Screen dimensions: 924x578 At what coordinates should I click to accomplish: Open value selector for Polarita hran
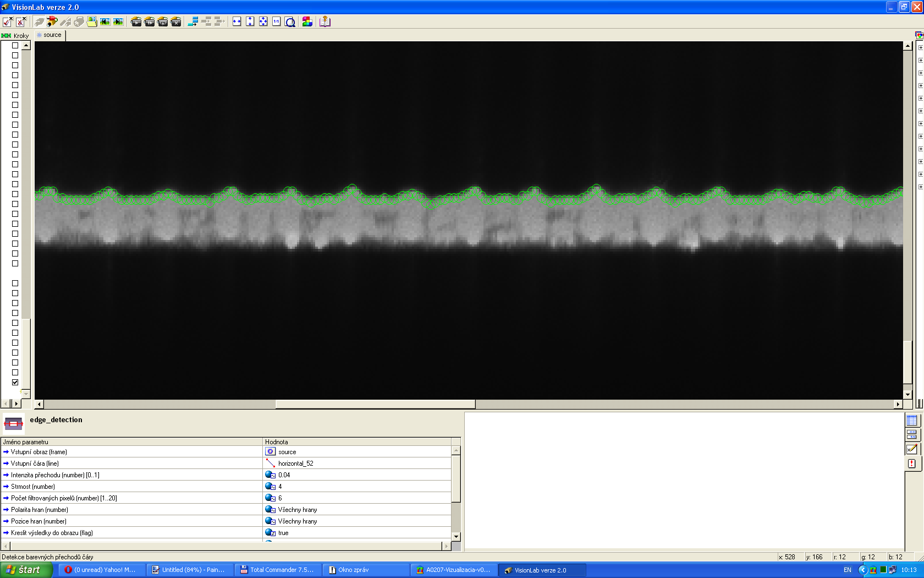point(270,510)
